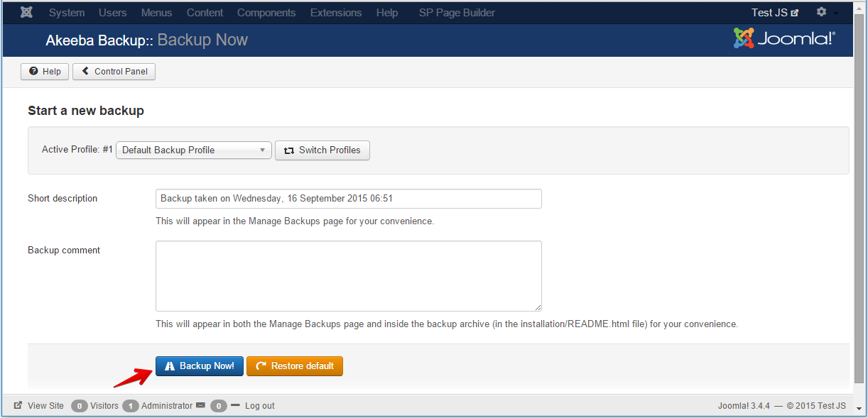Open the Extensions menu
This screenshot has width=868, height=418.
point(336,13)
